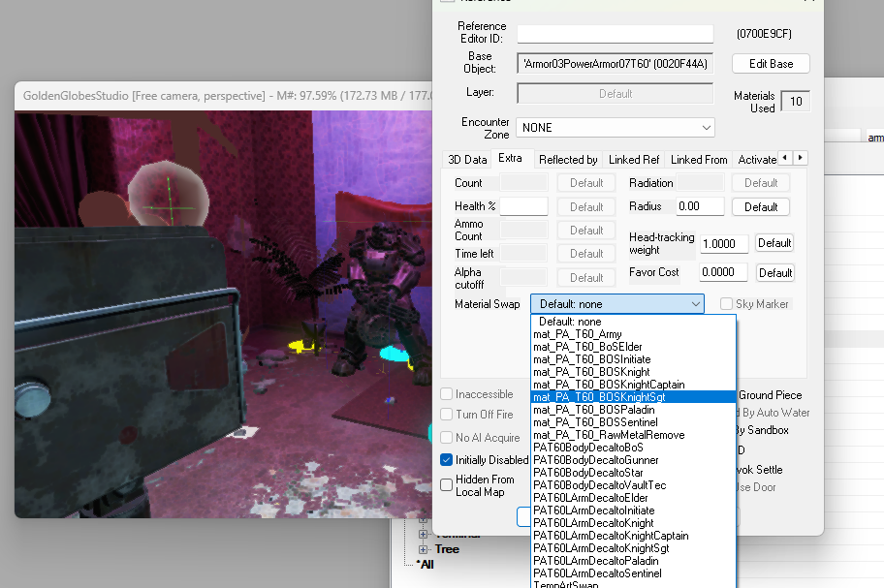Toggle the Turn Off Fire checkbox
This screenshot has height=588, width=884.
coord(447,415)
